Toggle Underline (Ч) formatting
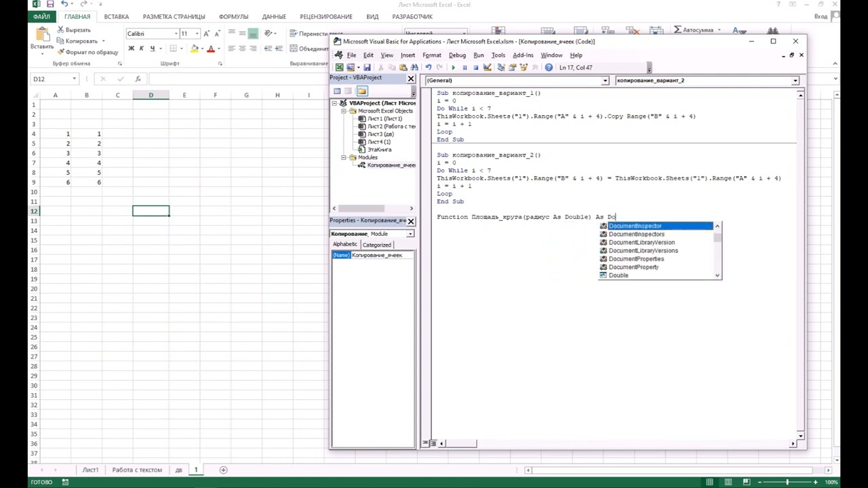The height and width of the screenshot is (488, 868). [152, 48]
